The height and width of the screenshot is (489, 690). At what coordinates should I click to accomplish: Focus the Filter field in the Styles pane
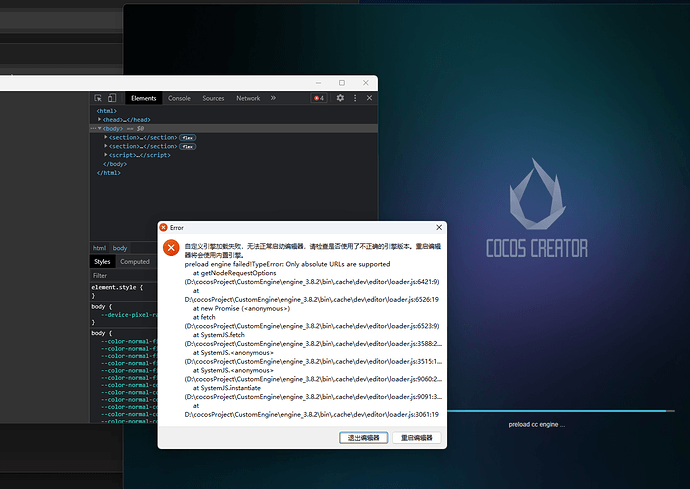pos(124,276)
